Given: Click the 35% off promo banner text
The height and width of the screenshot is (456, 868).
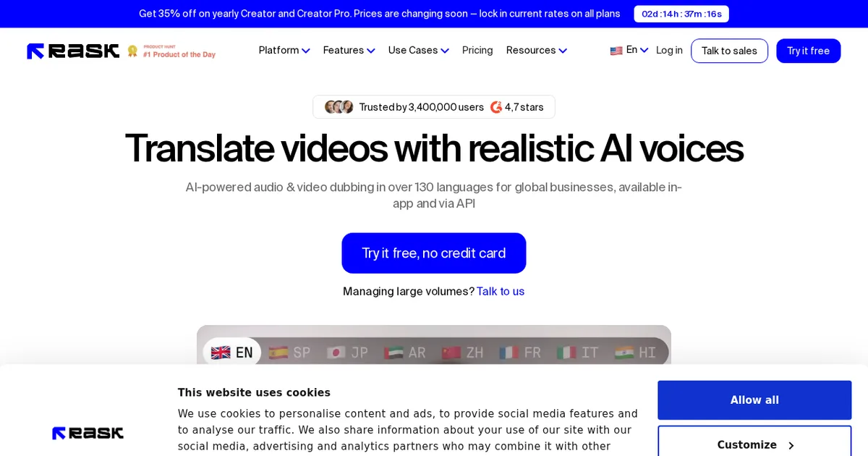Looking at the screenshot, I should tap(379, 14).
